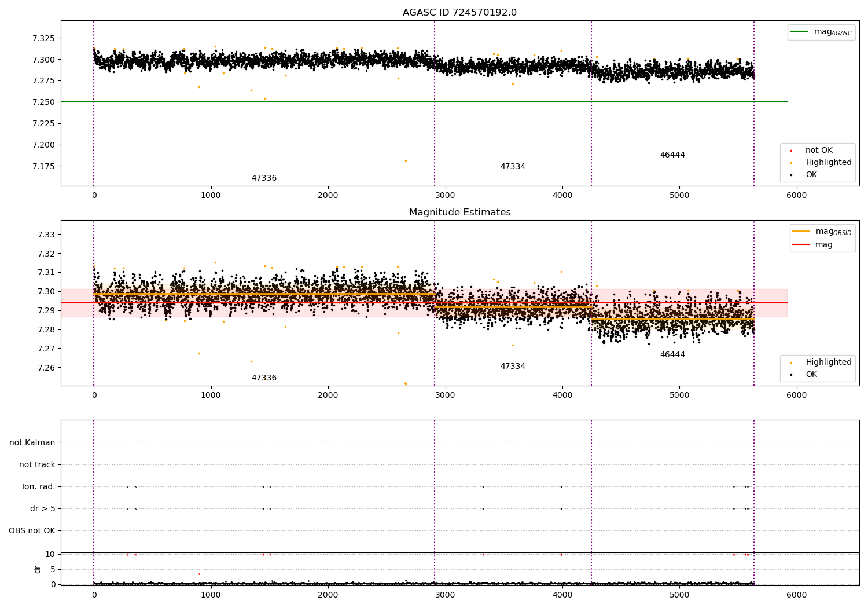Click the 'Magnitude Estimates' title
Image resolution: width=868 pixels, height=608 pixels.
[459, 213]
